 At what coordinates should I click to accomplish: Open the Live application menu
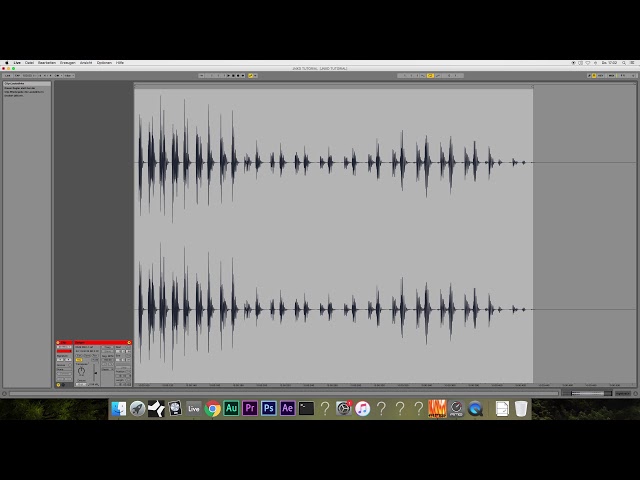click(x=17, y=63)
